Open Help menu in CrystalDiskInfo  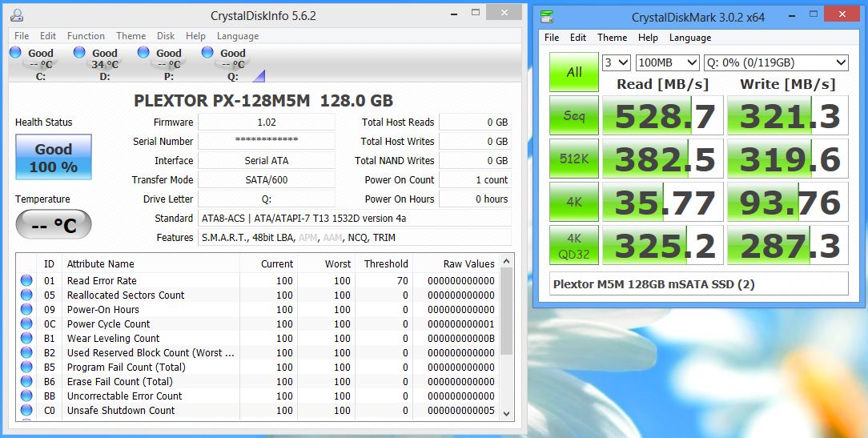point(195,36)
